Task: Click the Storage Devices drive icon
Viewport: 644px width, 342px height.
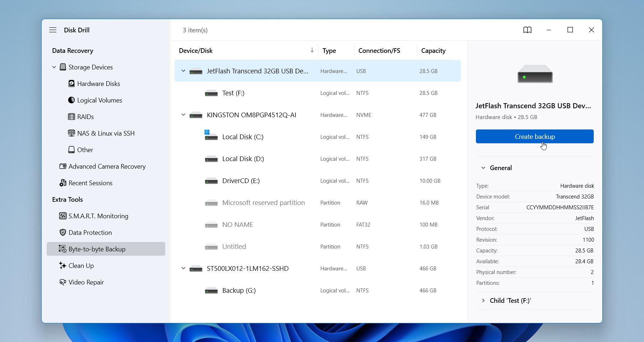Action: click(63, 67)
